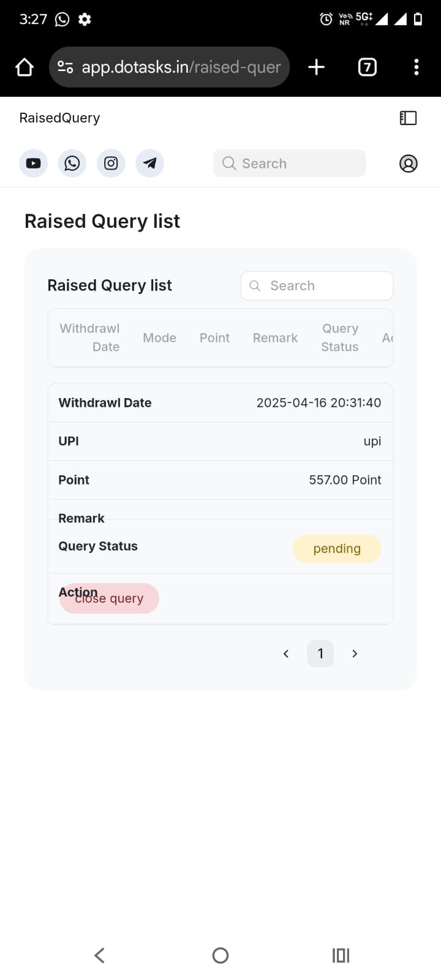Open a new browser tab
Viewport: 441px width, 980px height.
[316, 67]
